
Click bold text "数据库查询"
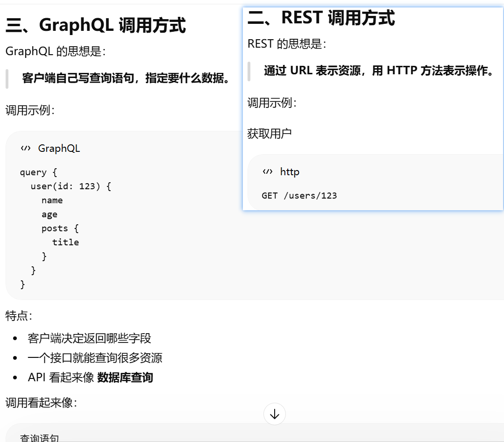click(125, 378)
